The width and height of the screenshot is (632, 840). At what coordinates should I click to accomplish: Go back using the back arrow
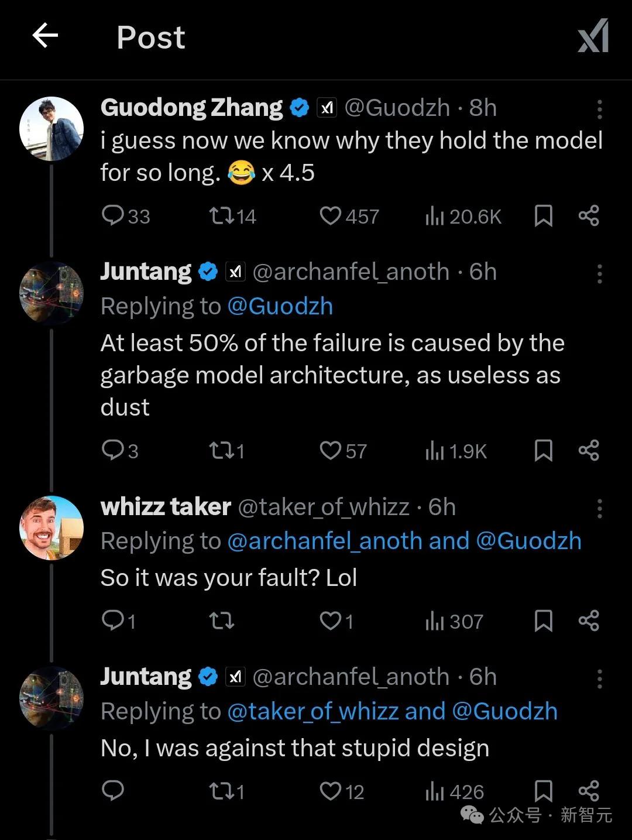[x=45, y=36]
